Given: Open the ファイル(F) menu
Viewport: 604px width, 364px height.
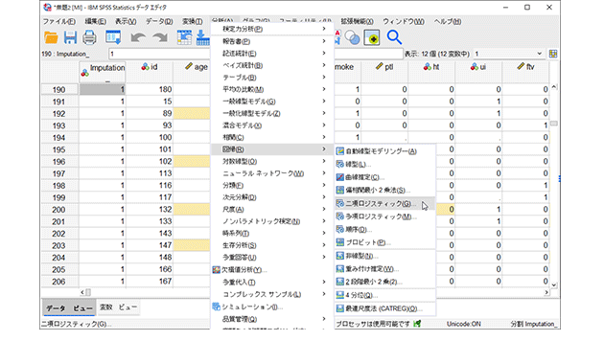Looking at the screenshot, I should [58, 21].
